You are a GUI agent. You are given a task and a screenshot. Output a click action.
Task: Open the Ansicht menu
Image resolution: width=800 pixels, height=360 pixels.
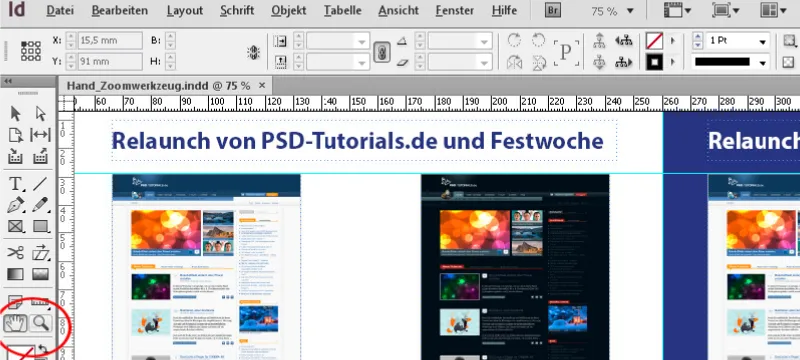tap(399, 10)
